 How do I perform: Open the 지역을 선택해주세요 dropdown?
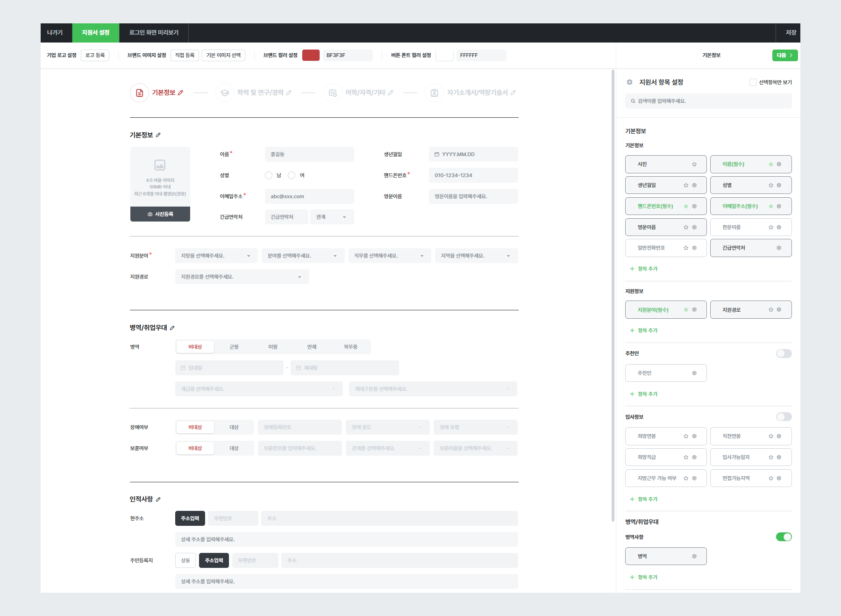tap(476, 256)
